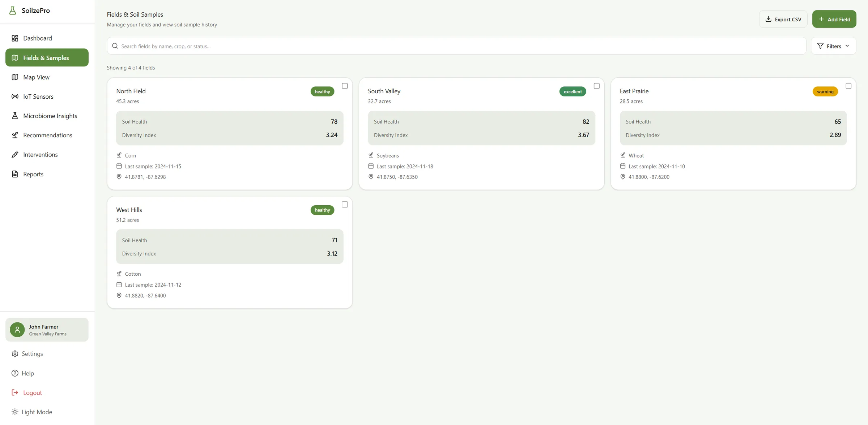Viewport: 868px width, 425px height.
Task: Click the Export CSV button
Action: click(x=783, y=19)
